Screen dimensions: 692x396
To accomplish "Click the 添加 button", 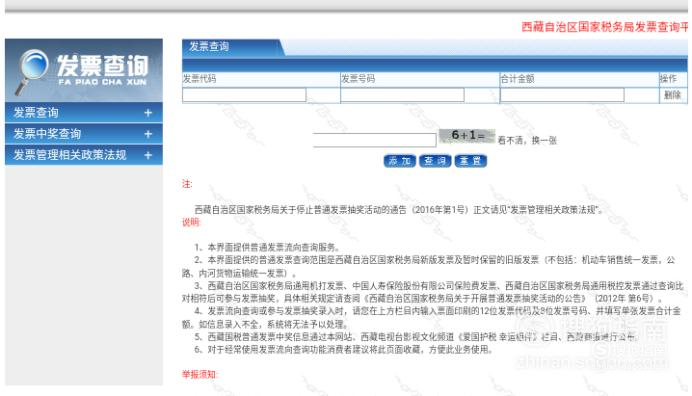I will click(400, 161).
